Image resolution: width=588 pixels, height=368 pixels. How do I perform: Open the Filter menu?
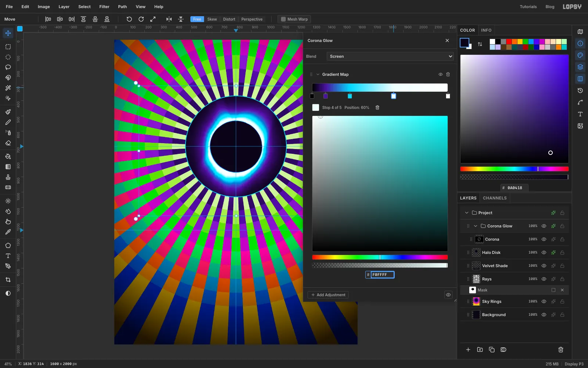104,7
